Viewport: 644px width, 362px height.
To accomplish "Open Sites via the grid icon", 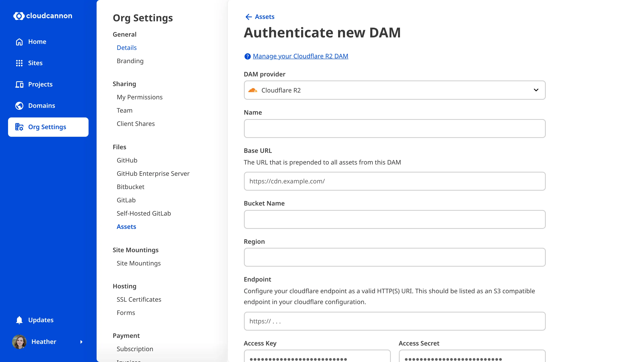I will pos(19,63).
